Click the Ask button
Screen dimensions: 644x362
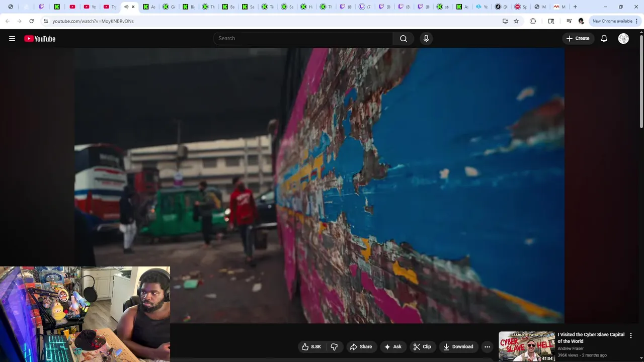[393, 347]
